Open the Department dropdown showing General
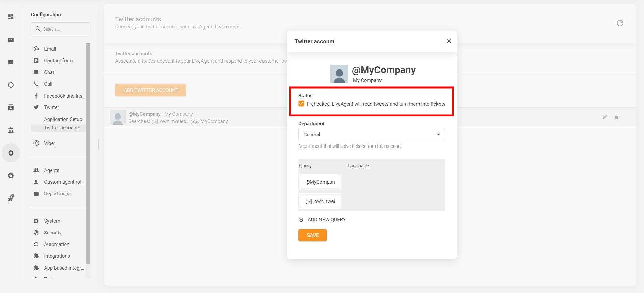 click(371, 134)
